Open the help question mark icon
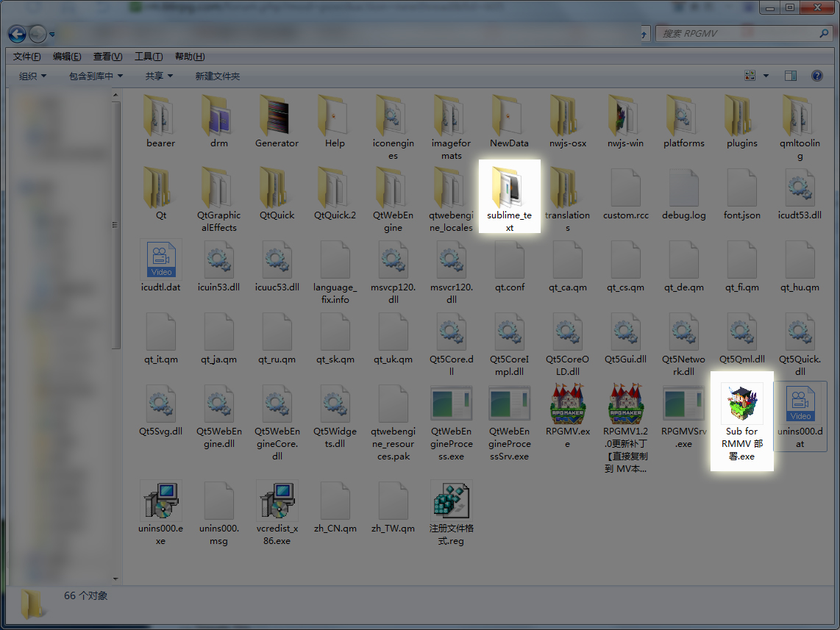 (817, 76)
